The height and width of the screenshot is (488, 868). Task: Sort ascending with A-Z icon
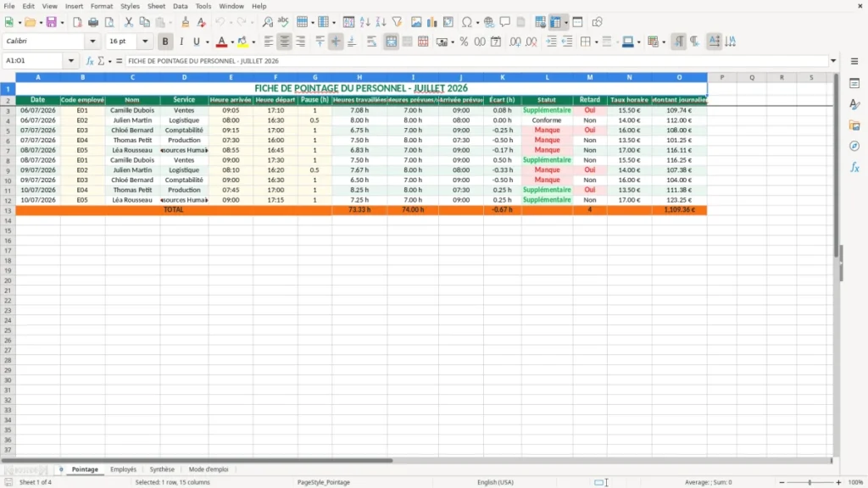click(x=364, y=22)
